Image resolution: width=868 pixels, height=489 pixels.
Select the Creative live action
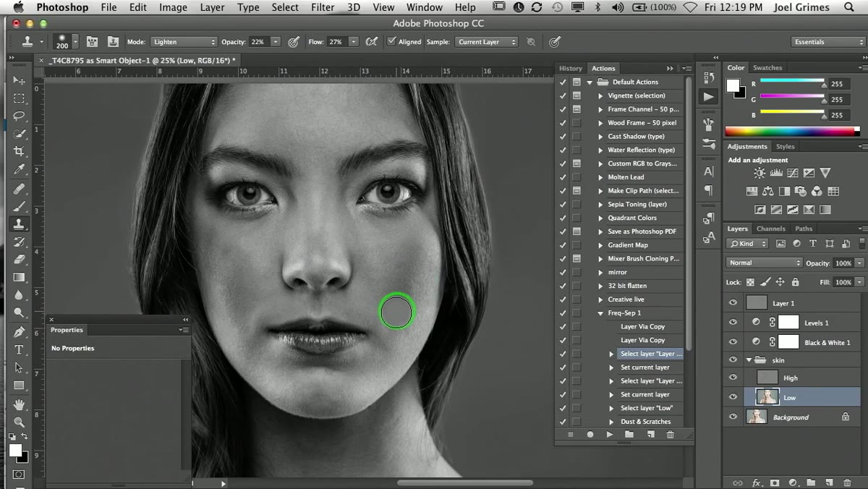(x=626, y=299)
